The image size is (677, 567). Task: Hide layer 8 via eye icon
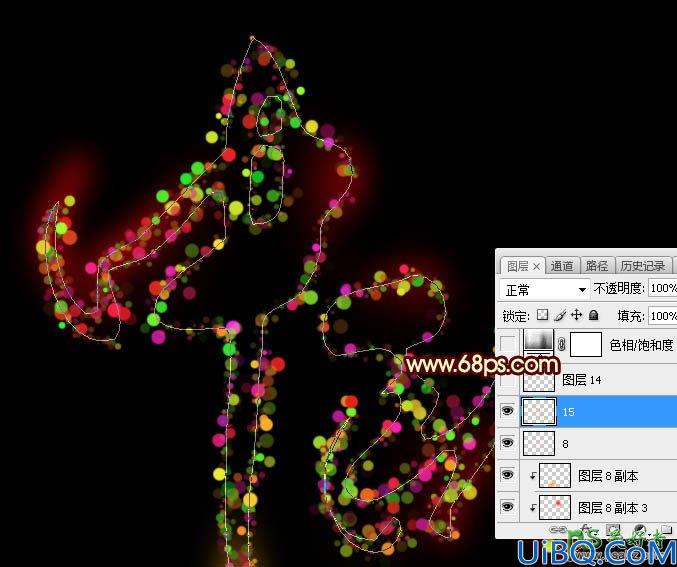[x=507, y=443]
